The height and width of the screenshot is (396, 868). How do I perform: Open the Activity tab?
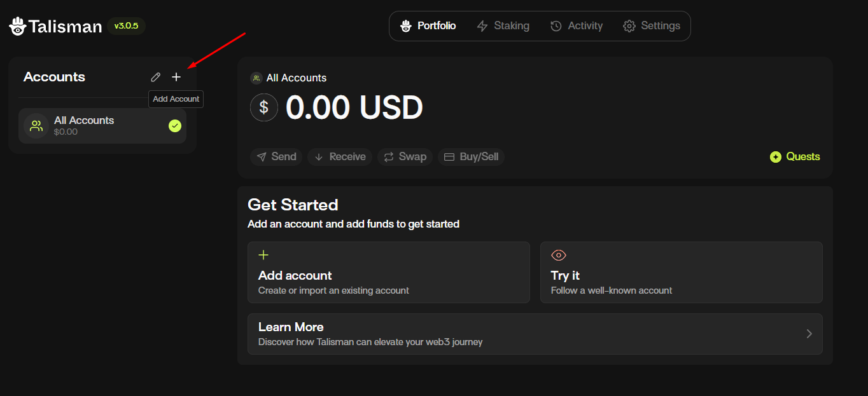tap(576, 25)
